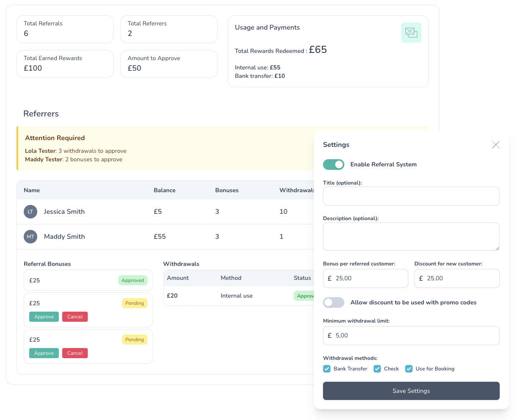Viewport: 518px width, 420px height.
Task: Click Lola Tester in Attention Required notice
Action: tap(40, 151)
